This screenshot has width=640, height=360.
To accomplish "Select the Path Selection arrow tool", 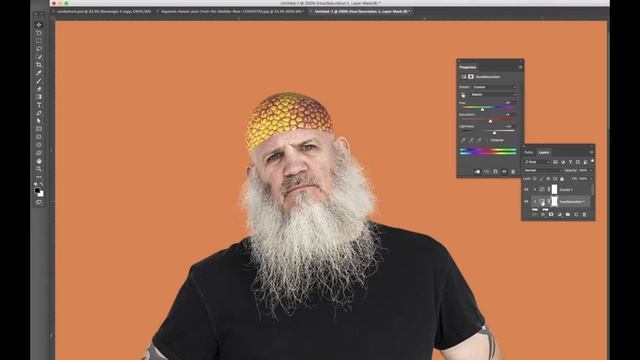I will tap(39, 121).
